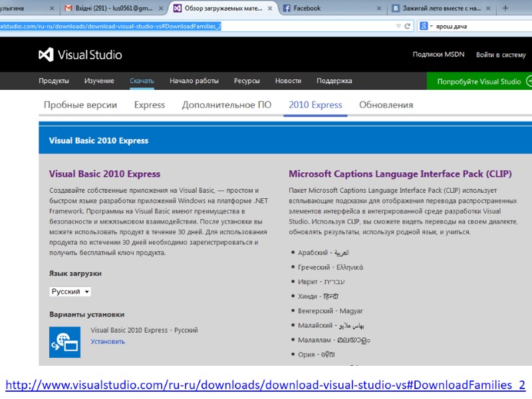Open a new browser tab with the plus icon

[x=505, y=8]
